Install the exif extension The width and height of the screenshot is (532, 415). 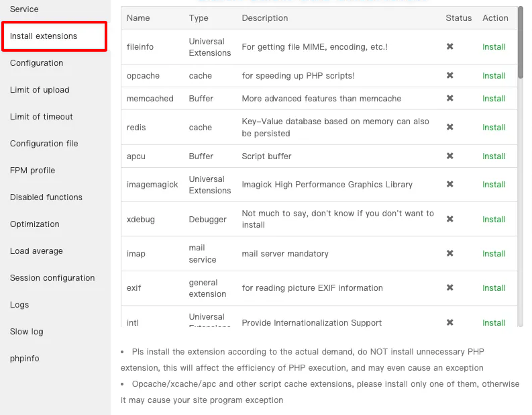pos(494,288)
